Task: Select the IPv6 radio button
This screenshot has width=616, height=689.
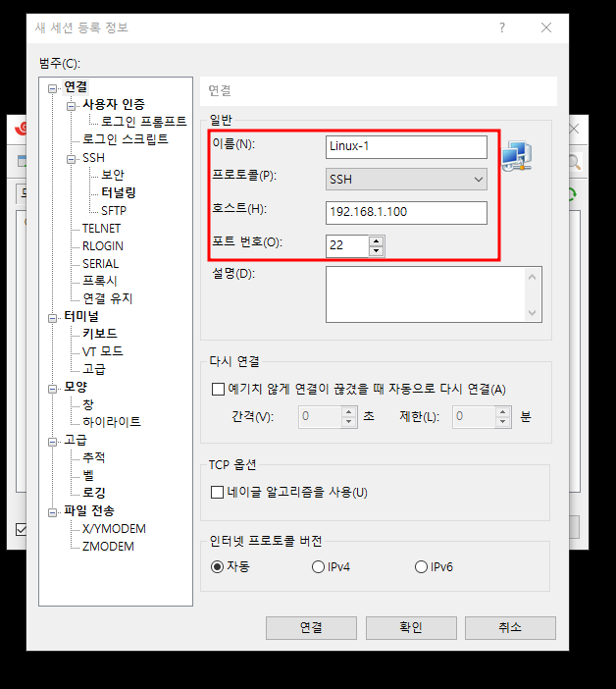Action: click(421, 567)
